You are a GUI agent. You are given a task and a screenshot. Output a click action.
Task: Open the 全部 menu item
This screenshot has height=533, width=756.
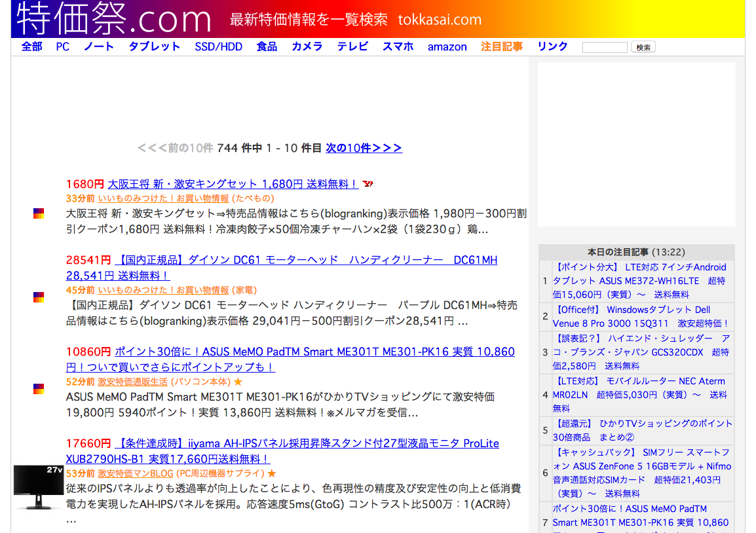(x=32, y=46)
